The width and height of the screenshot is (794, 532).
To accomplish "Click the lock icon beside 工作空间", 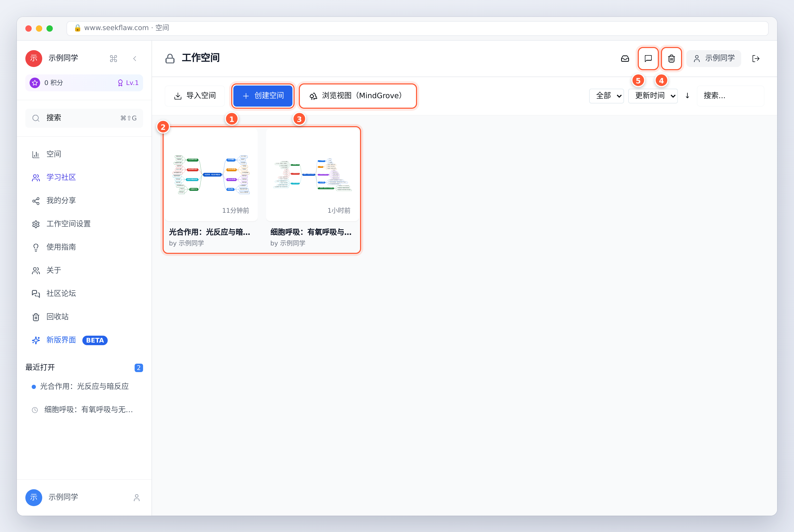I will (170, 59).
